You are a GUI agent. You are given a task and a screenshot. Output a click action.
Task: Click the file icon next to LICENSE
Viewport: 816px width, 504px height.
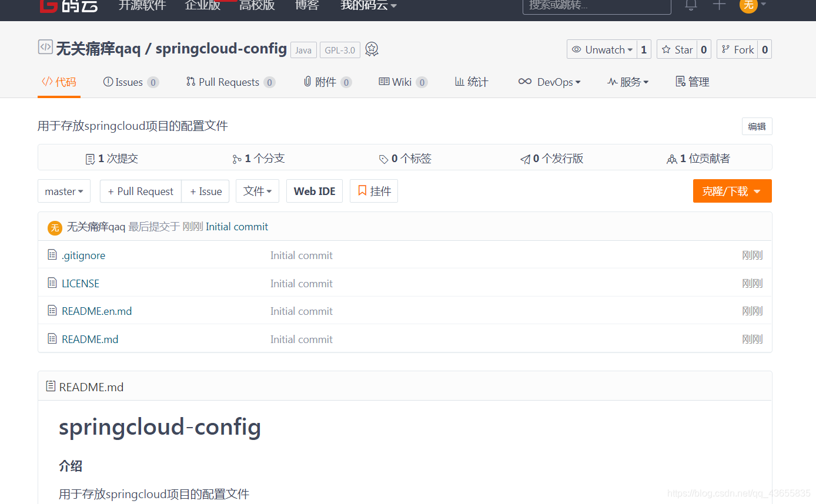(x=52, y=283)
